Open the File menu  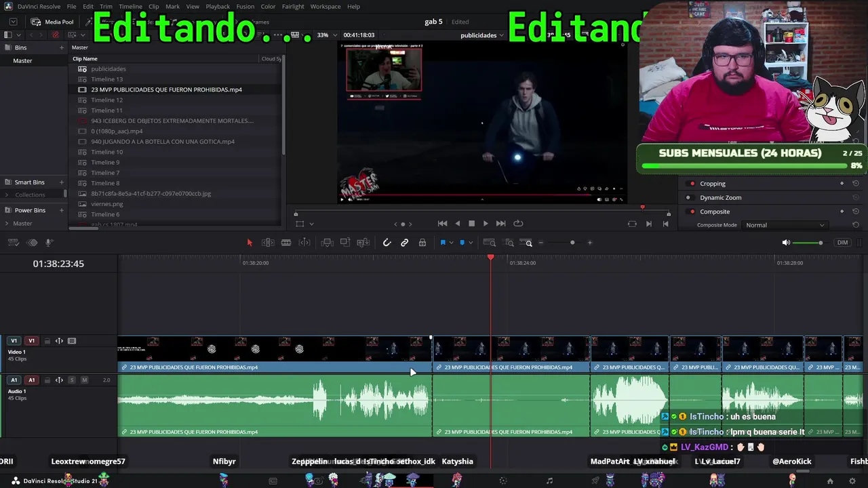71,6
